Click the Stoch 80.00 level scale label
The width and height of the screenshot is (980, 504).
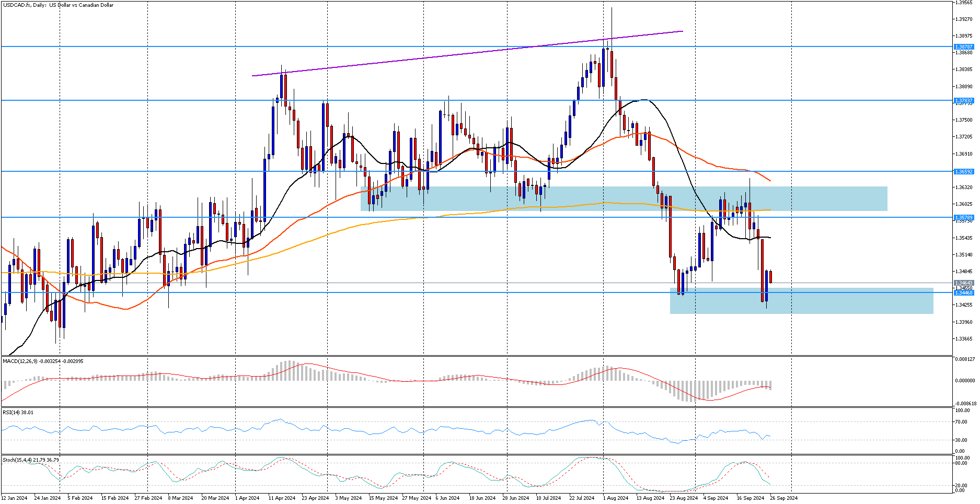click(x=962, y=463)
